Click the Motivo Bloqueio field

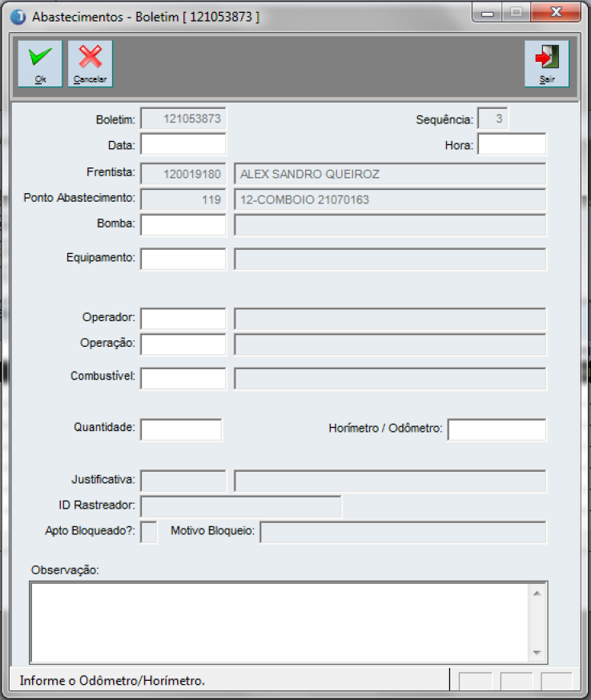tap(403, 532)
